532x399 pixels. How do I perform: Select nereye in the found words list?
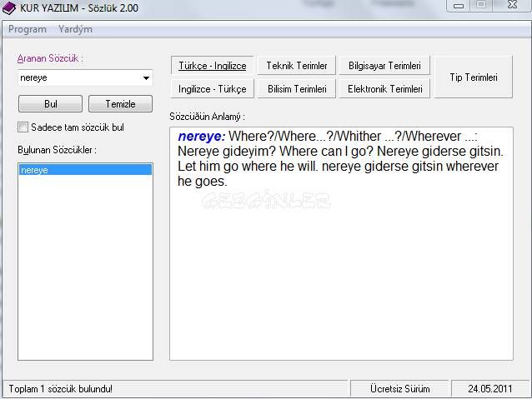(x=85, y=170)
